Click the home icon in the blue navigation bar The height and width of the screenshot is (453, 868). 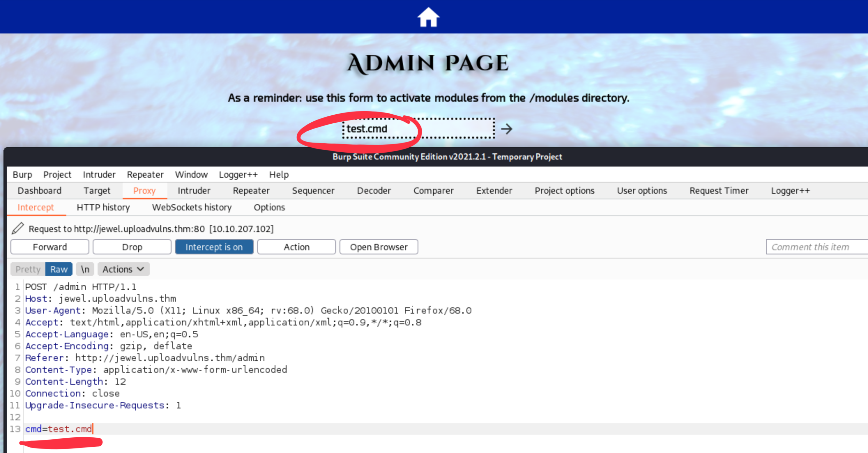(428, 16)
